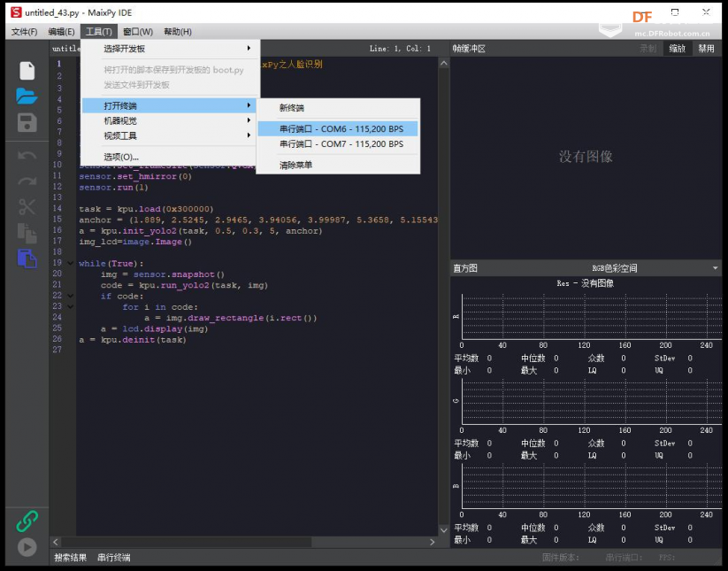Choose 新终端 in the submenu
The width and height of the screenshot is (728, 571).
click(x=338, y=108)
